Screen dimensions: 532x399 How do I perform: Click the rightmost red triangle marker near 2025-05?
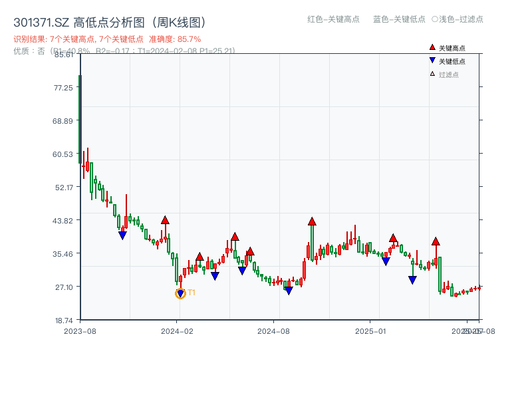(436, 241)
